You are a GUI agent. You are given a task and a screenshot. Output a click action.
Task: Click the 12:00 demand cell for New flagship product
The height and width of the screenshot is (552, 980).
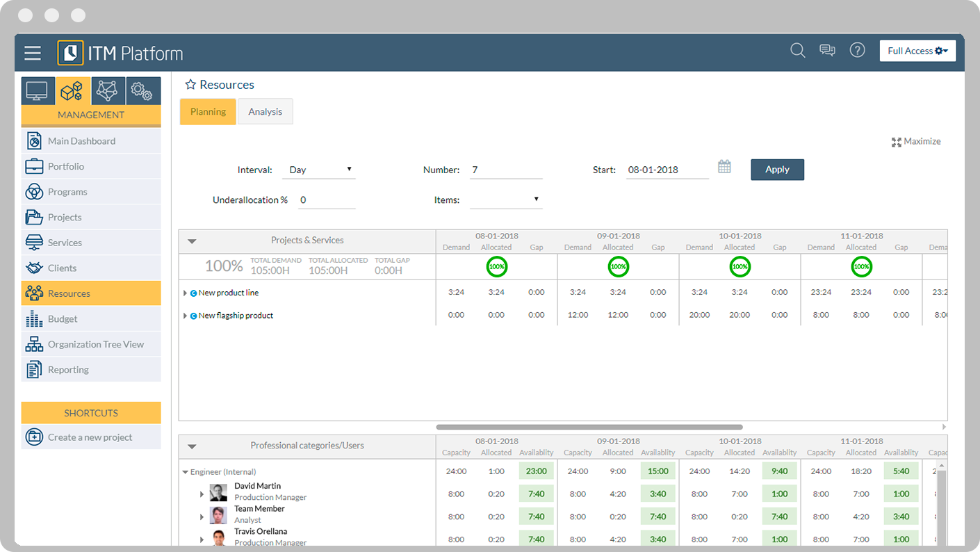coord(578,316)
